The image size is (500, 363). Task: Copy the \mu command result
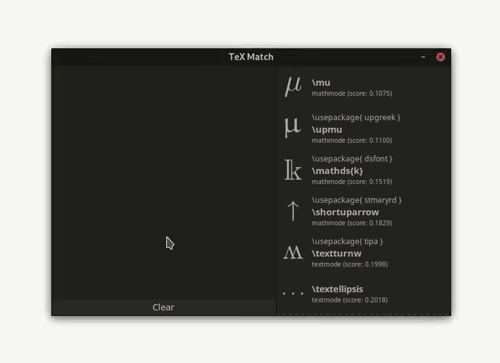click(x=321, y=83)
